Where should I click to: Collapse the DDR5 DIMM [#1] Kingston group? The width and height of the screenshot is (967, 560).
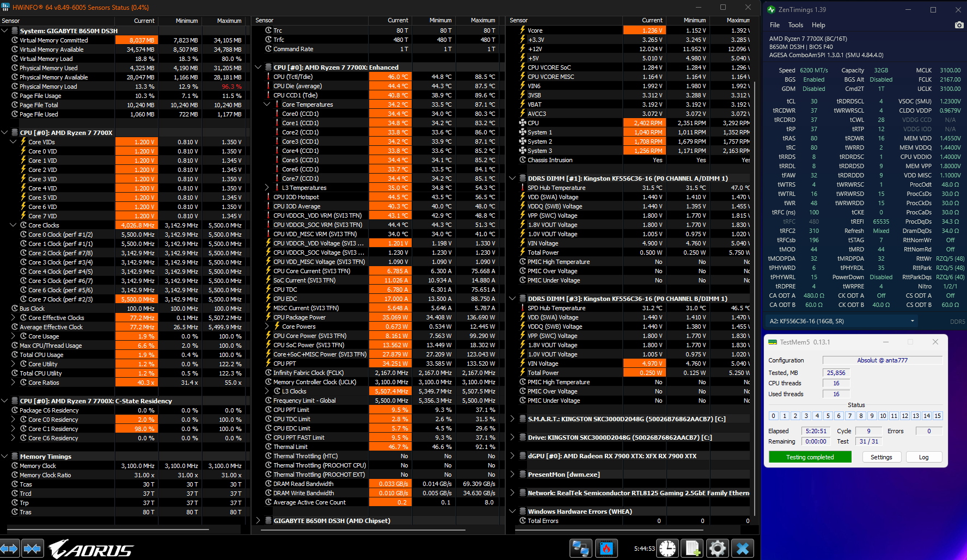click(x=512, y=179)
